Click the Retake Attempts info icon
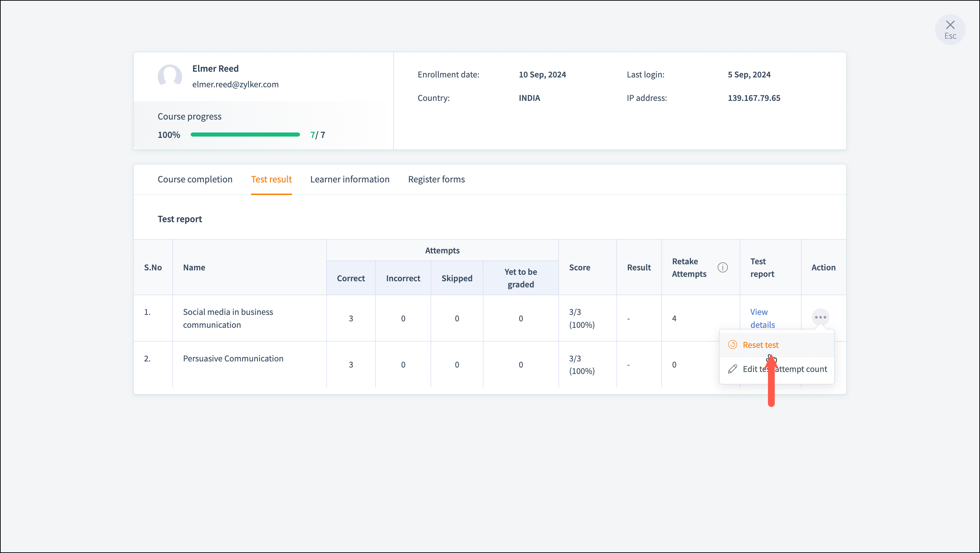 coord(722,267)
